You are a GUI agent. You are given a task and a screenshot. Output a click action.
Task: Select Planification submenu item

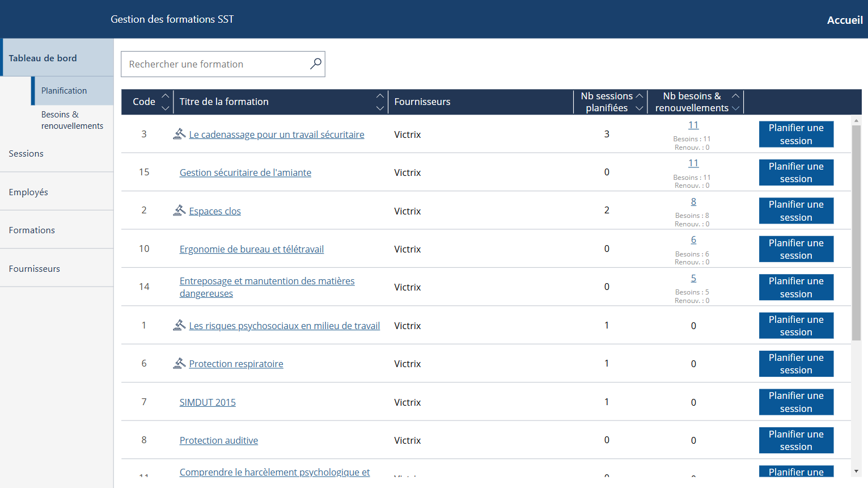click(73, 91)
